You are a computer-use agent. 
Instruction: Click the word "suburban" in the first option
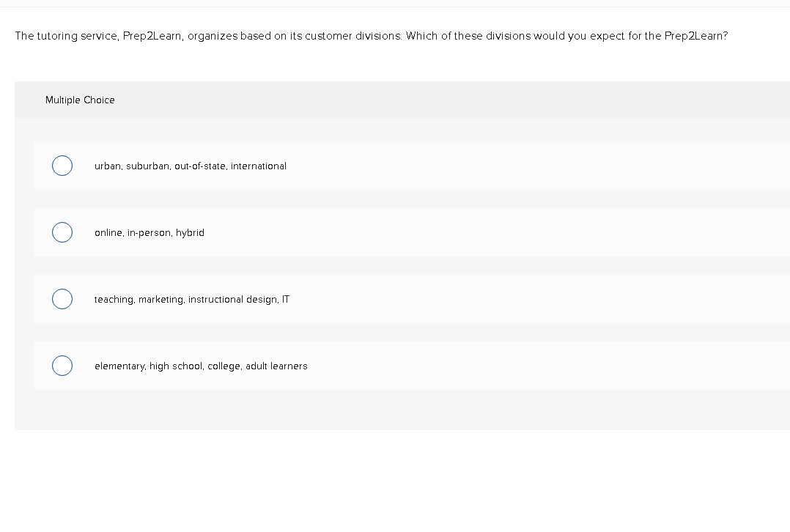coord(147,166)
